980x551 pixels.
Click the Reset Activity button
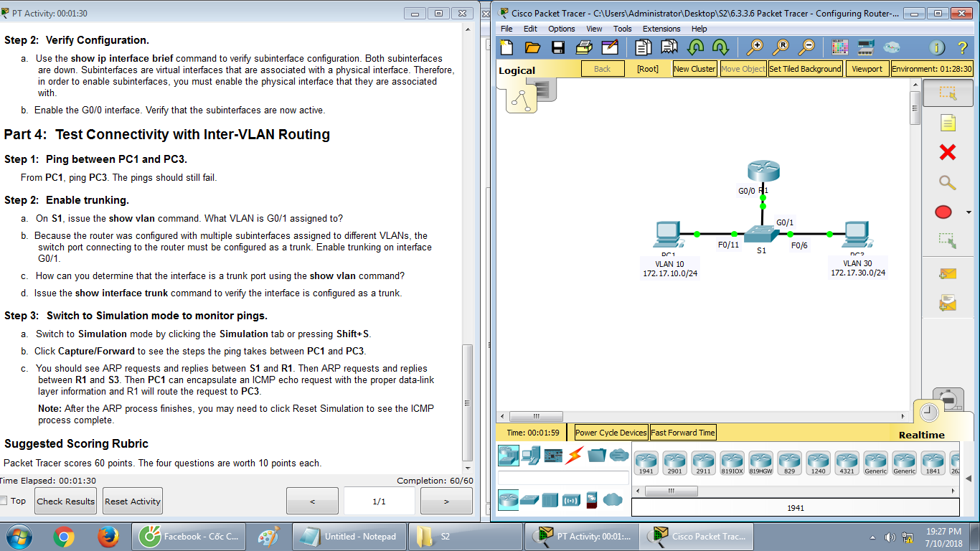(133, 501)
